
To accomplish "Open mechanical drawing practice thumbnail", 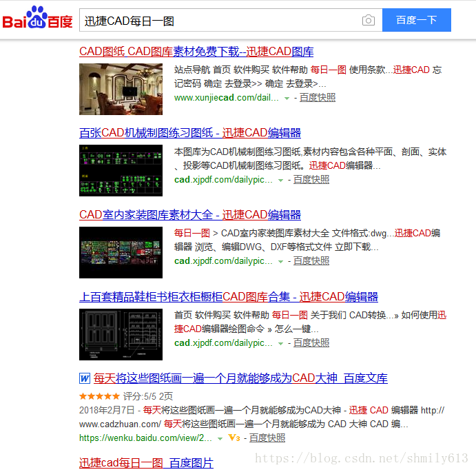I will pos(121,170).
